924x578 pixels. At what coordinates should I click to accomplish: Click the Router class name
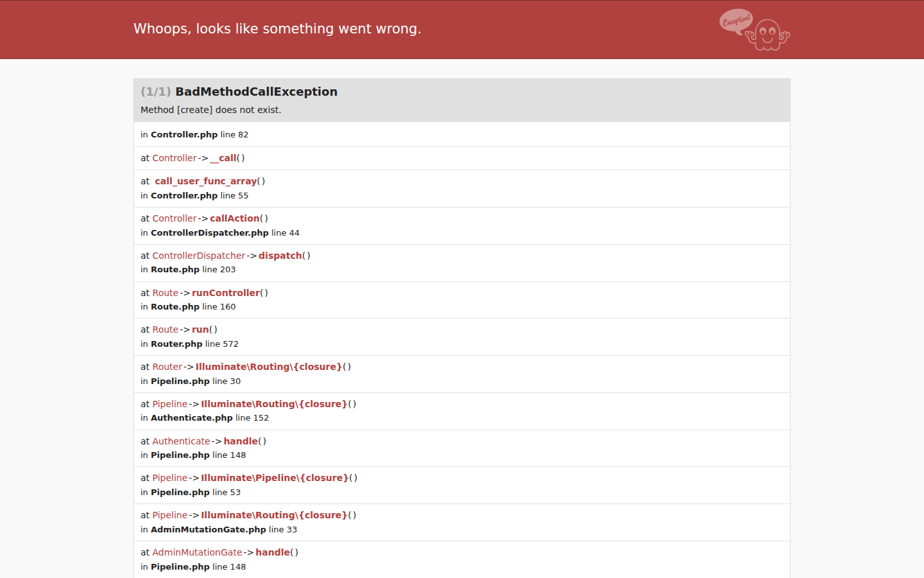(167, 367)
